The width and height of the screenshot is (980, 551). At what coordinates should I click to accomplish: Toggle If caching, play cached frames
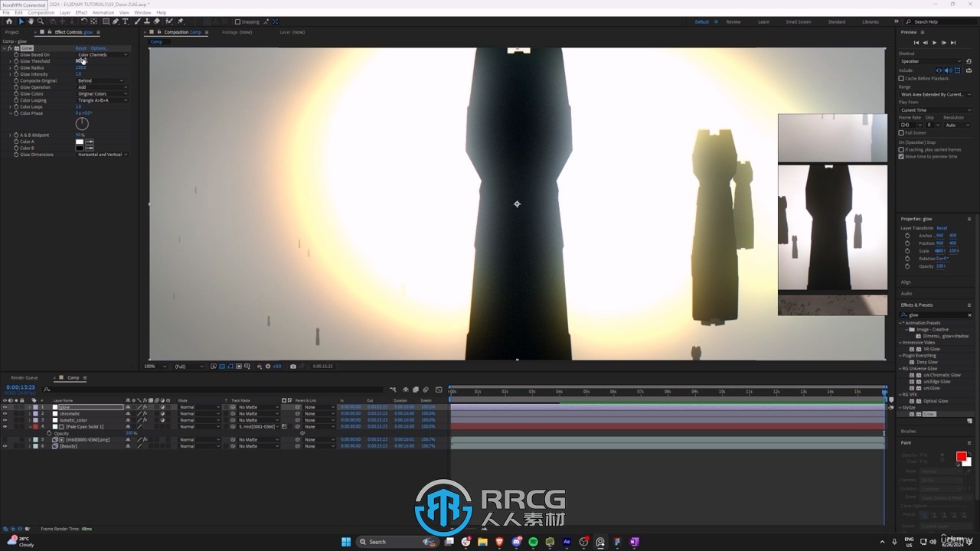point(901,150)
